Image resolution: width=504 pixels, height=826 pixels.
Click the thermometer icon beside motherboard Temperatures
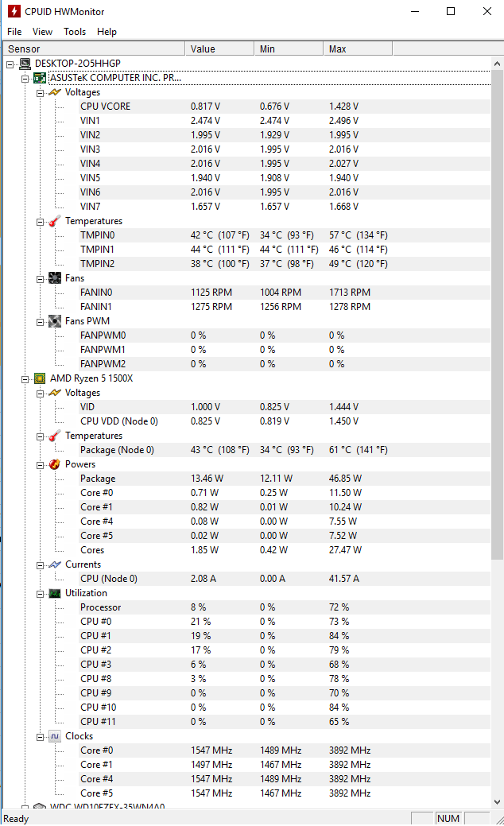point(54,221)
